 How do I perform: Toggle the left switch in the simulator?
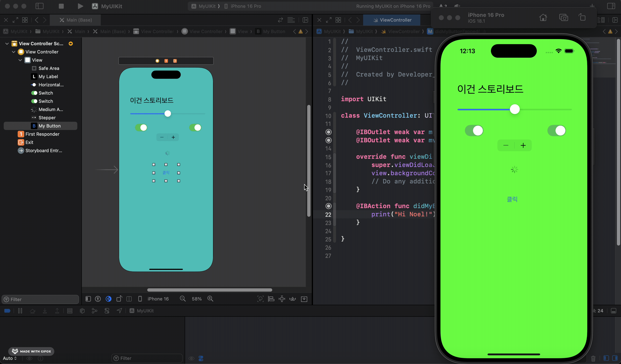pyautogui.click(x=474, y=131)
